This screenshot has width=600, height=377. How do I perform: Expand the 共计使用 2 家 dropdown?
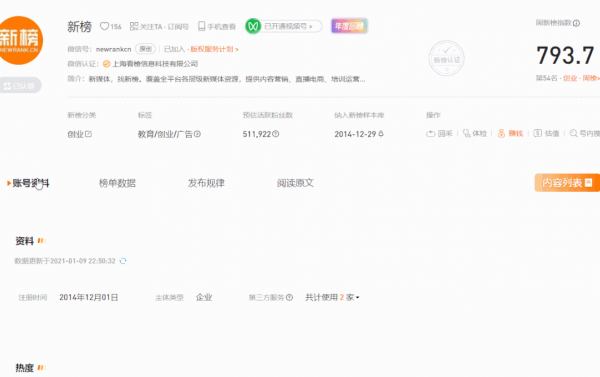332,297
